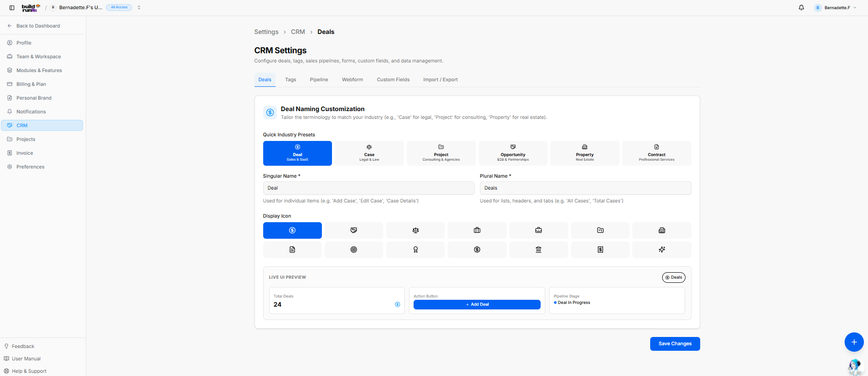Screen dimensions: 868x376
Task: Select the document display icon
Action: tap(292, 250)
